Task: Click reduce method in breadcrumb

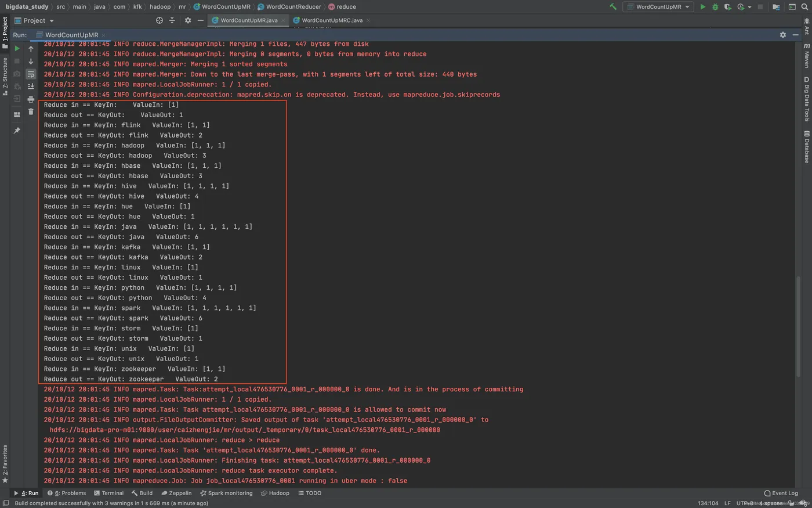Action: click(x=342, y=7)
